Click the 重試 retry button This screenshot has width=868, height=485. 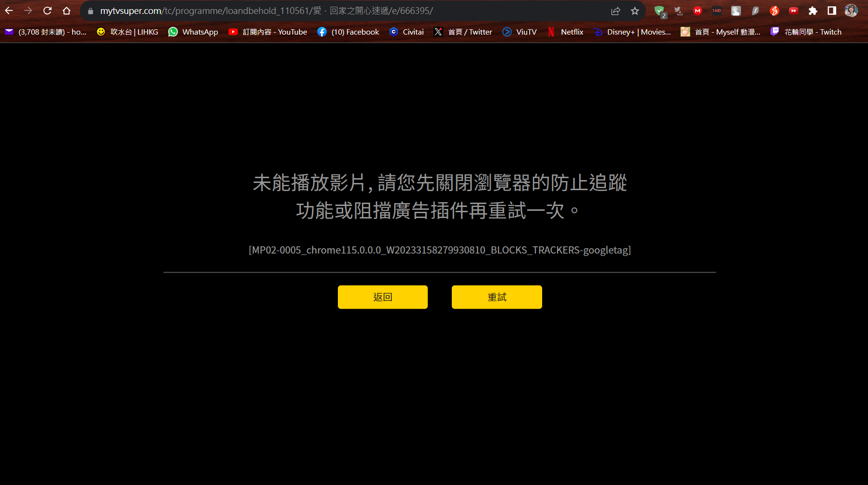[x=496, y=297]
